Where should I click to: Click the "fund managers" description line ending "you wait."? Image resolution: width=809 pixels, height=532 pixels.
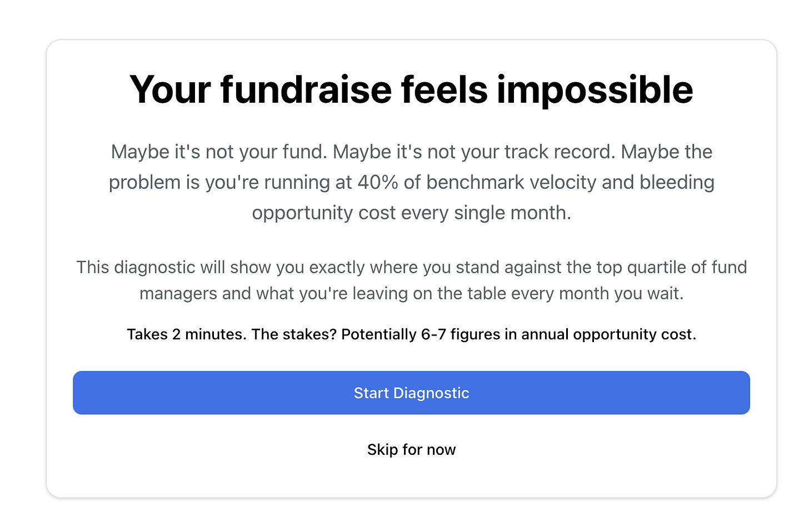(411, 293)
